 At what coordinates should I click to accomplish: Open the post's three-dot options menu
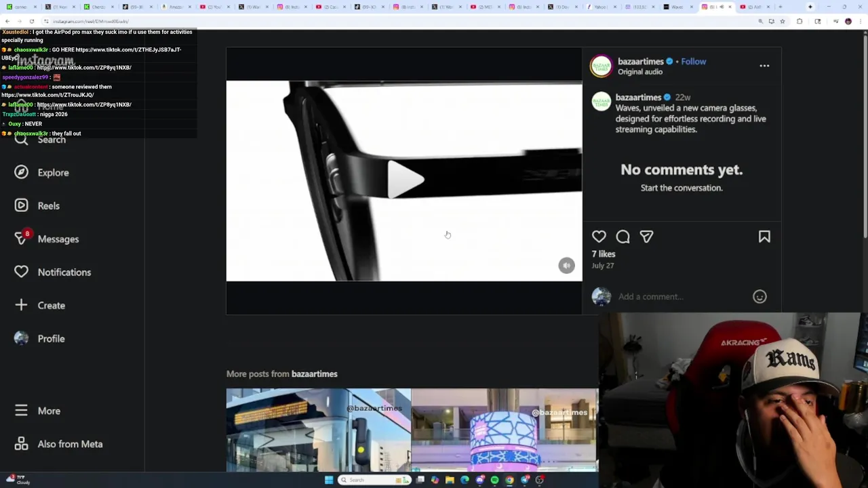(764, 66)
